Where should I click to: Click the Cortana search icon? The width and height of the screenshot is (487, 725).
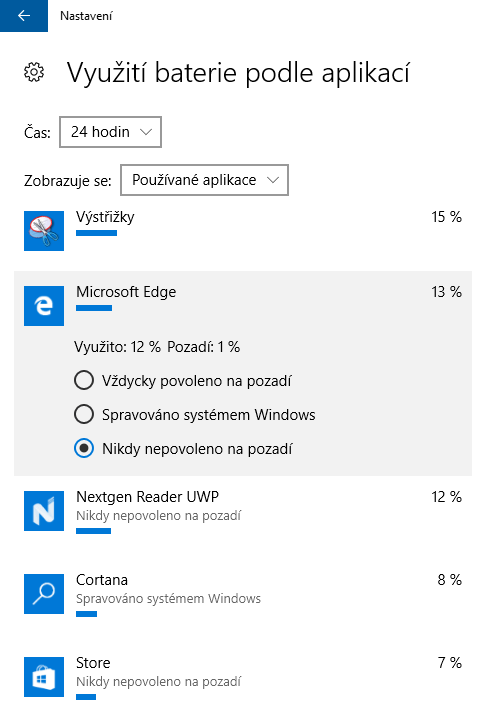(44, 594)
